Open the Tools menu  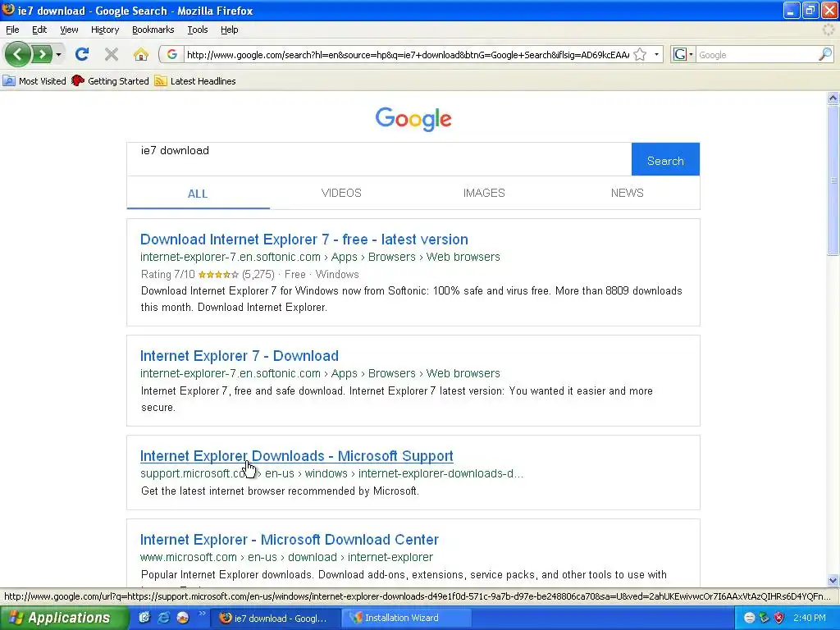[x=198, y=30]
